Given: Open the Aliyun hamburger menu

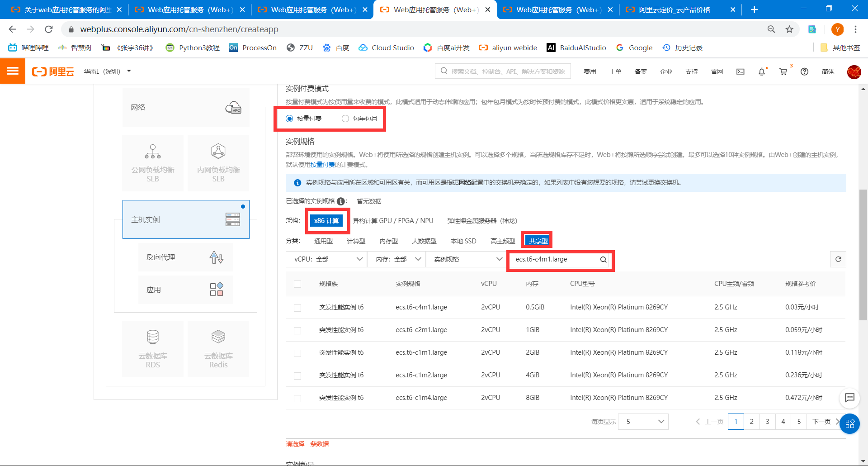Looking at the screenshot, I should click(x=13, y=71).
